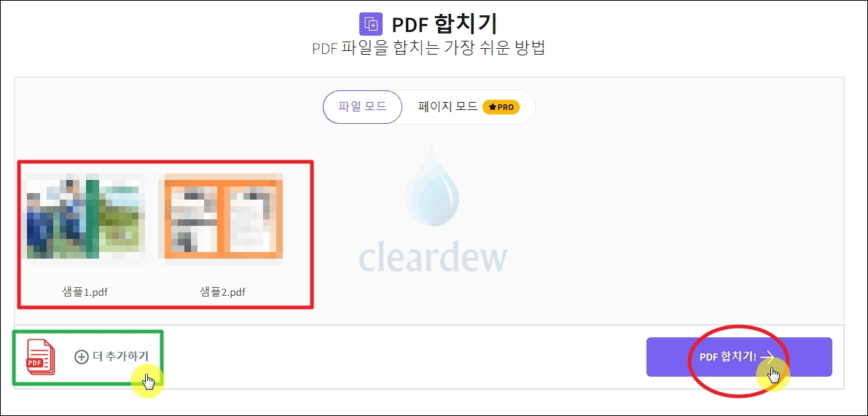Screen dimensions: 868x416
Task: Switch to 파일 모드 tab
Action: [x=362, y=107]
